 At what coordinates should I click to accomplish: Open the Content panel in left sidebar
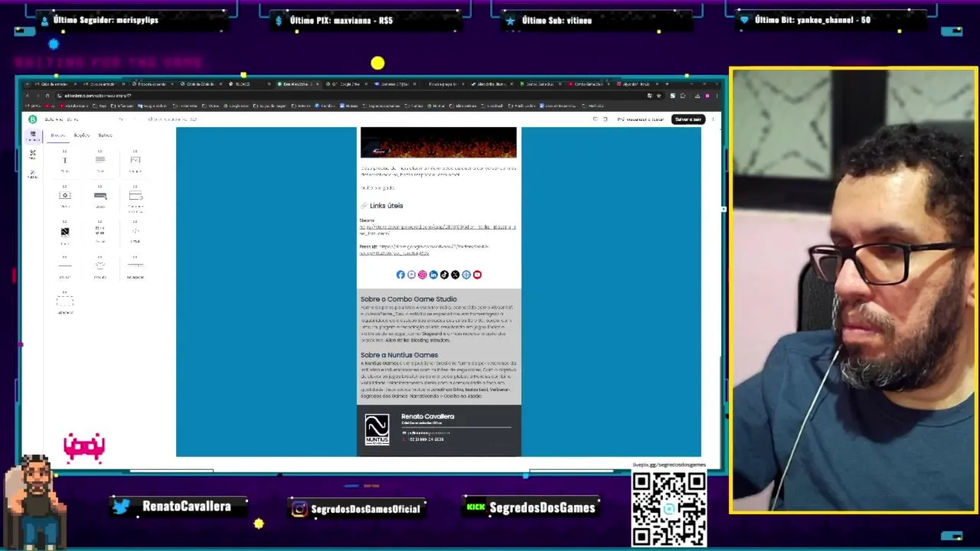pos(32,135)
